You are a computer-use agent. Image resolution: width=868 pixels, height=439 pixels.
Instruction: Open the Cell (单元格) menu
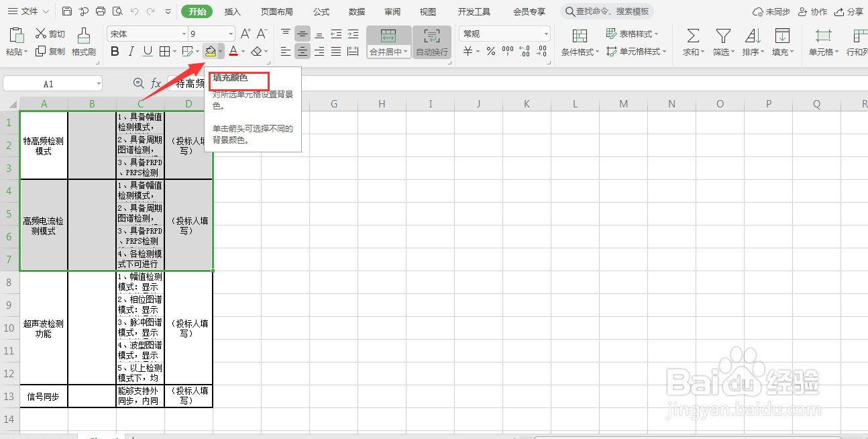pos(823,42)
